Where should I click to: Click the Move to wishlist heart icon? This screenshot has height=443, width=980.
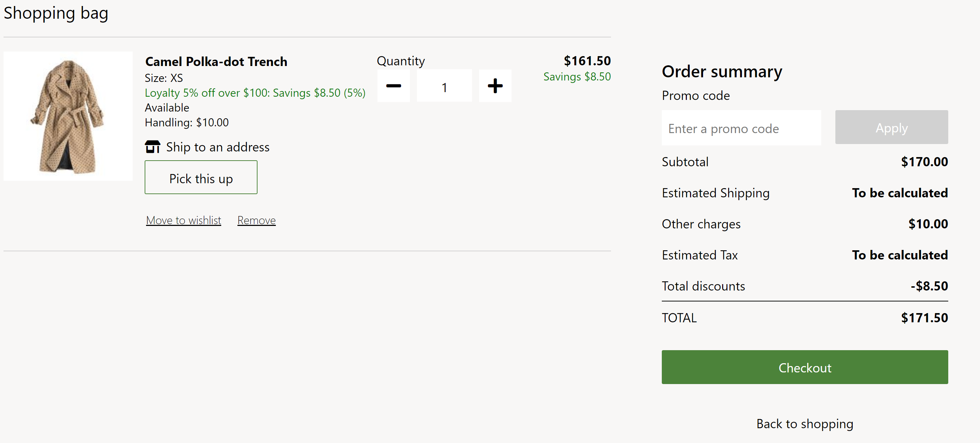click(183, 220)
